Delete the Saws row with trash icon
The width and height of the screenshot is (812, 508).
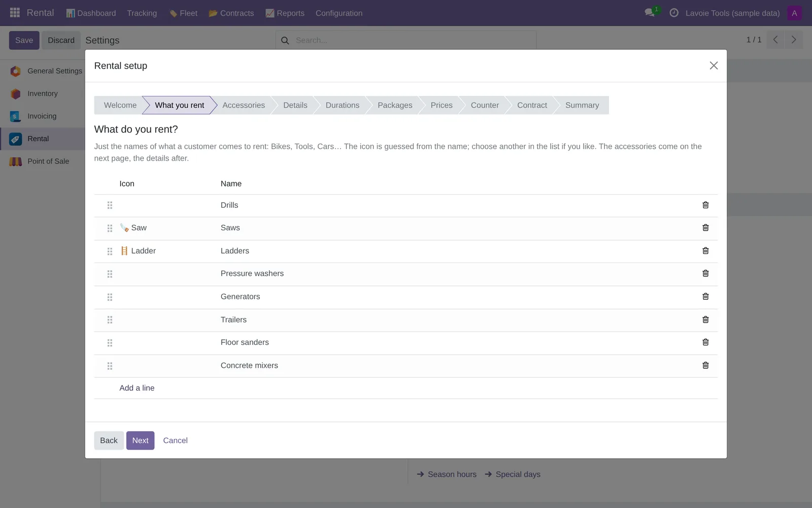tap(705, 228)
